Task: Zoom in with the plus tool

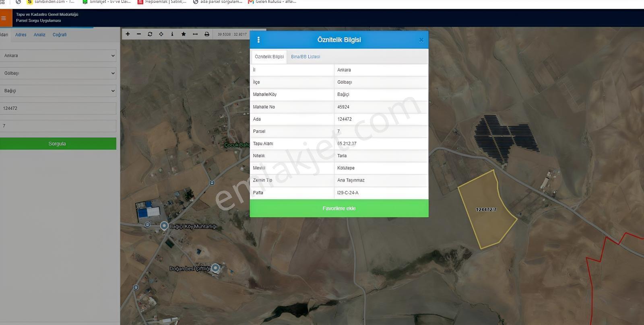Action: 128,34
